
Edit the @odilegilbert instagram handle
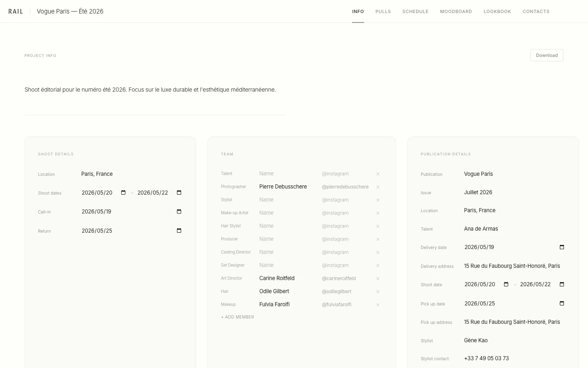tap(346, 292)
